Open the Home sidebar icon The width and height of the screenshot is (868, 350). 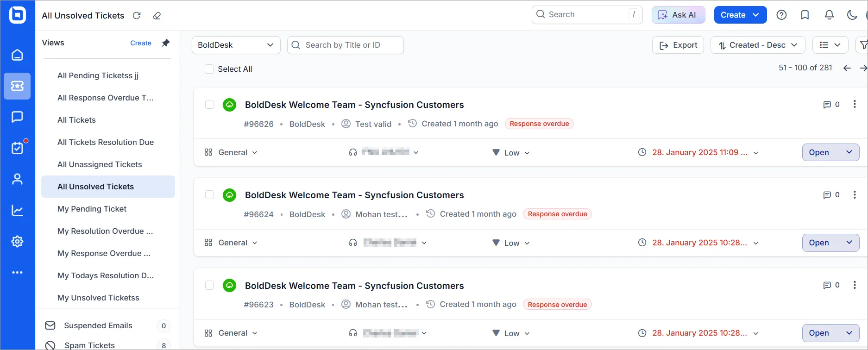coord(17,55)
